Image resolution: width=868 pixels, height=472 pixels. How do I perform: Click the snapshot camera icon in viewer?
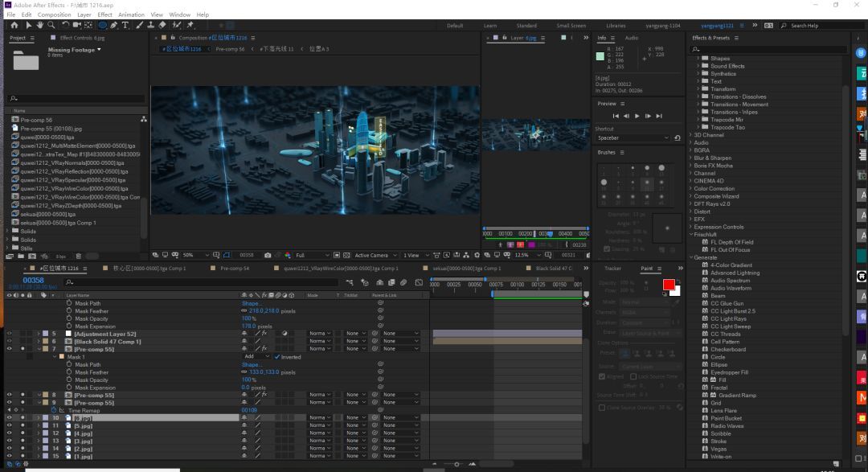point(268,256)
